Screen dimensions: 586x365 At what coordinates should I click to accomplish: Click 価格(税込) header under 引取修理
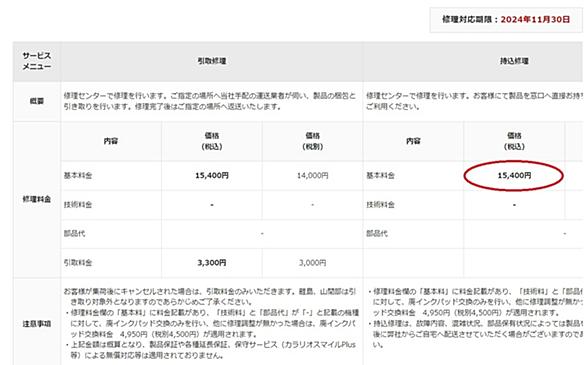point(212,141)
